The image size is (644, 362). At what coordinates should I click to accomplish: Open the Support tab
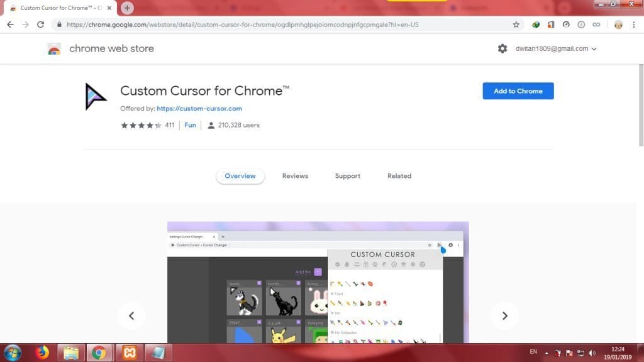pos(347,176)
